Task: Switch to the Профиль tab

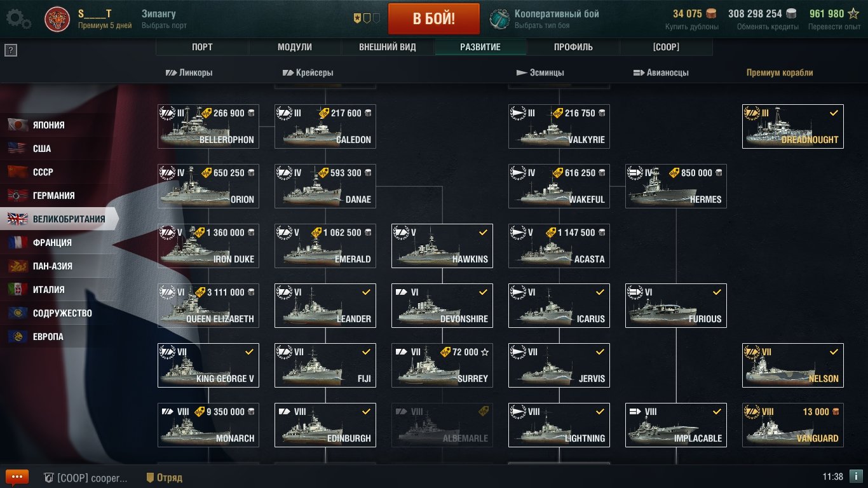Action: (x=573, y=47)
